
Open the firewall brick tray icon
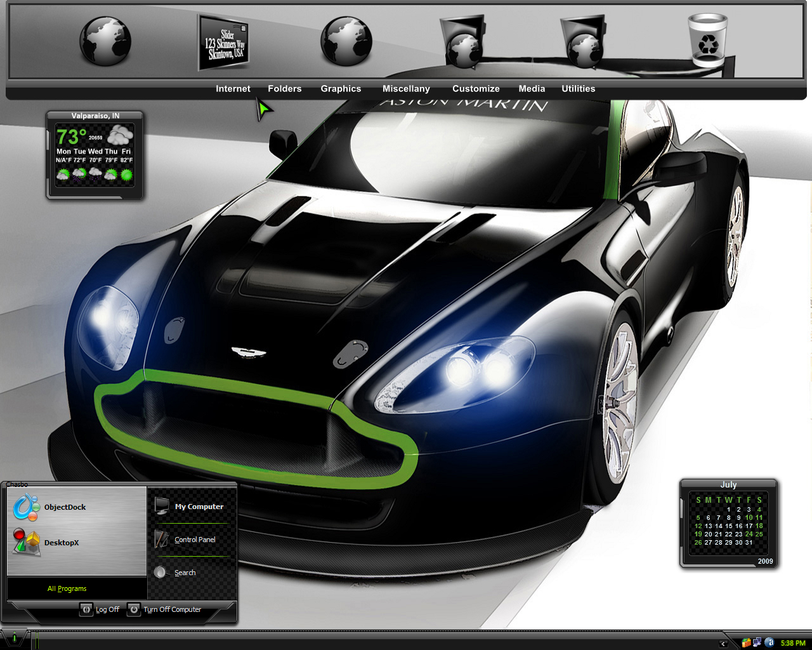pyautogui.click(x=746, y=643)
